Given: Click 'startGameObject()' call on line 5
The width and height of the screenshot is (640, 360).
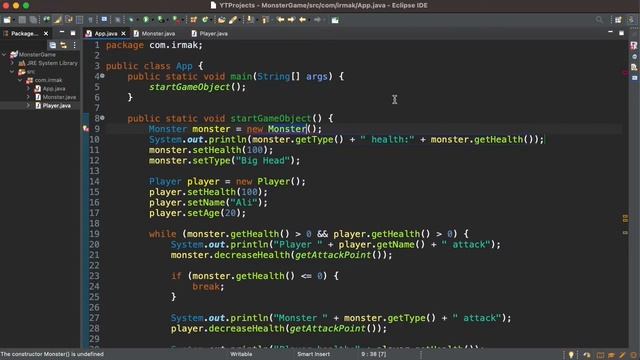Looking at the screenshot, I should (x=198, y=87).
